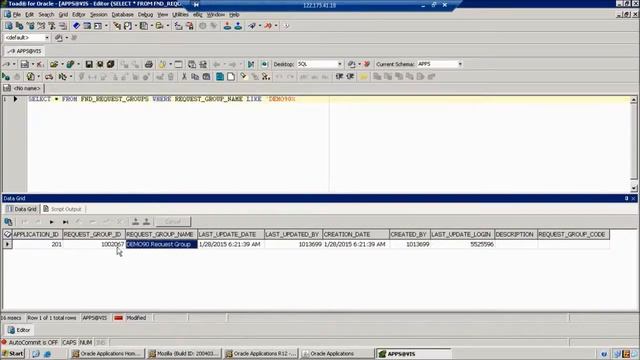The height and width of the screenshot is (360, 640).
Task: Switch to the Script Output tab
Action: tap(62, 209)
